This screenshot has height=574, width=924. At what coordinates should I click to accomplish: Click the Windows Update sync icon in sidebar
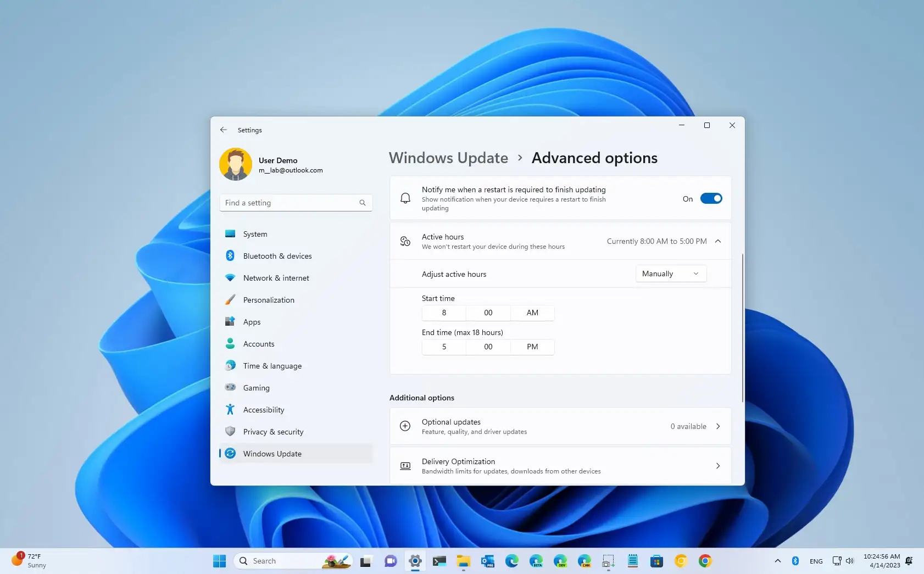[230, 454]
